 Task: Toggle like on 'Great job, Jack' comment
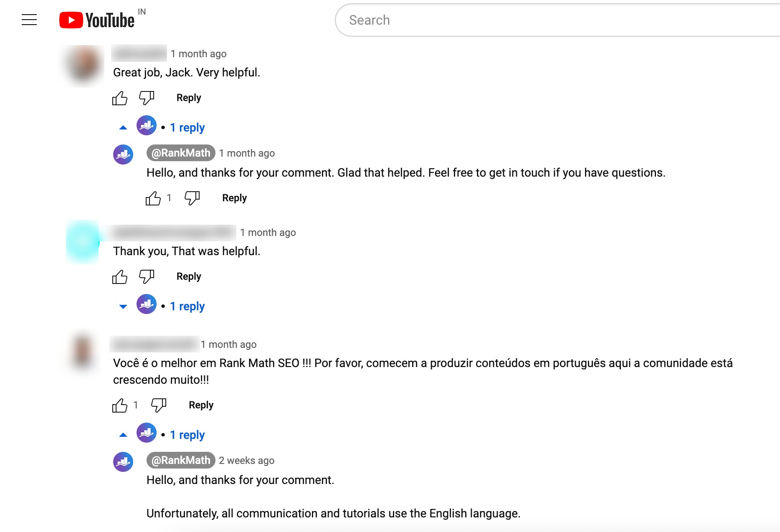[x=120, y=98]
